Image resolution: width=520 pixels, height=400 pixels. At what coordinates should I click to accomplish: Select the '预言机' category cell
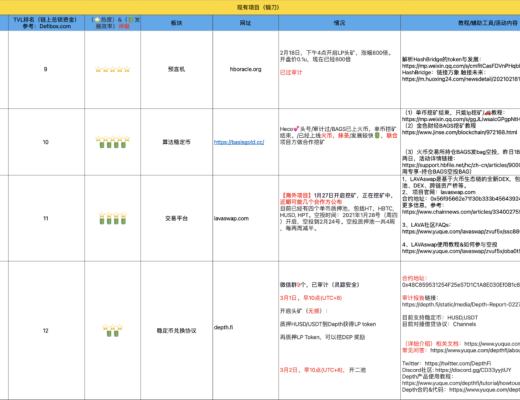click(x=176, y=69)
